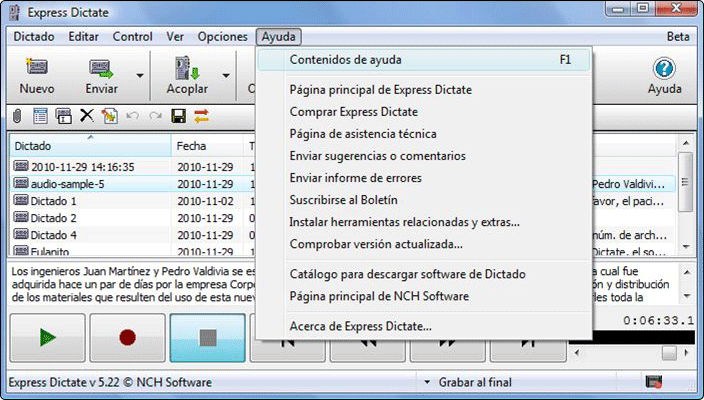
Task: Open the Opciones menu
Action: tap(222, 37)
